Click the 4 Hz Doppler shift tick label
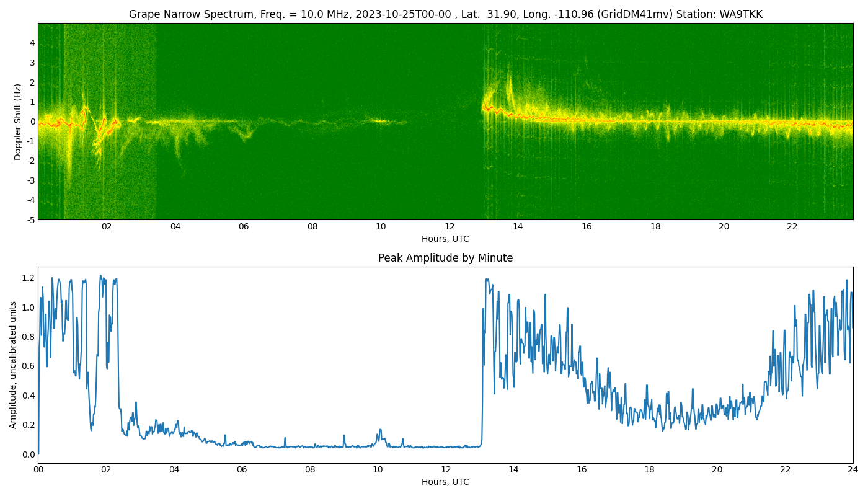The image size is (868, 496). (x=32, y=43)
